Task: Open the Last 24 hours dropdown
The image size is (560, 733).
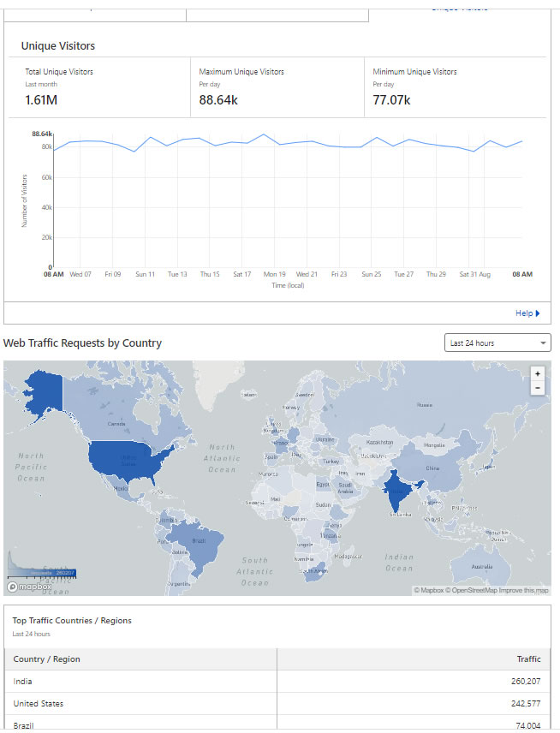Action: [x=497, y=343]
